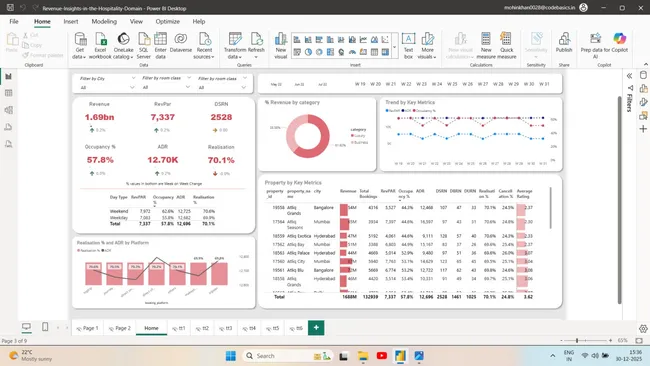This screenshot has width=650, height=366.
Task: Create a New measure
Action: [x=486, y=45]
